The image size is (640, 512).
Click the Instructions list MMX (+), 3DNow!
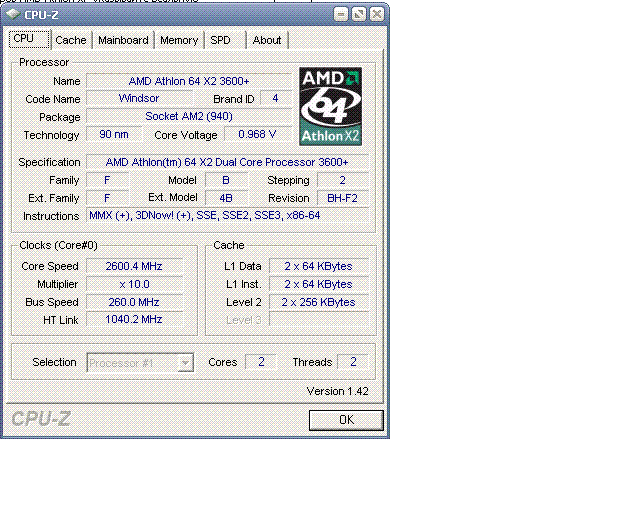(227, 216)
